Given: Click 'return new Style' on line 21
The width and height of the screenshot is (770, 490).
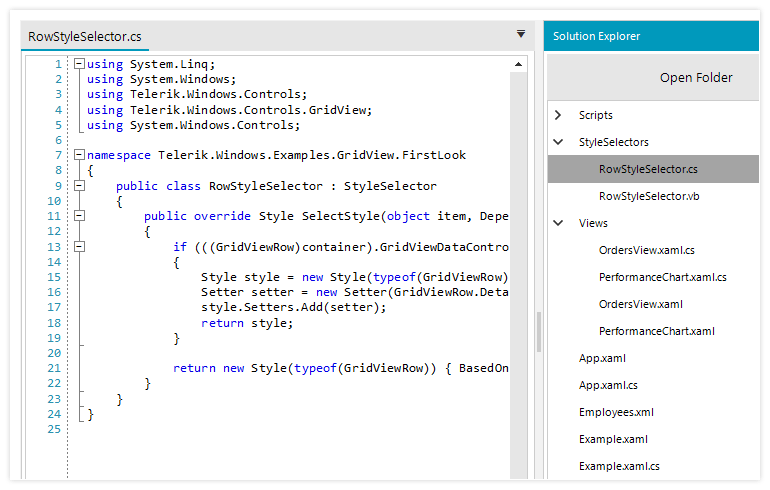Looking at the screenshot, I should (230, 368).
